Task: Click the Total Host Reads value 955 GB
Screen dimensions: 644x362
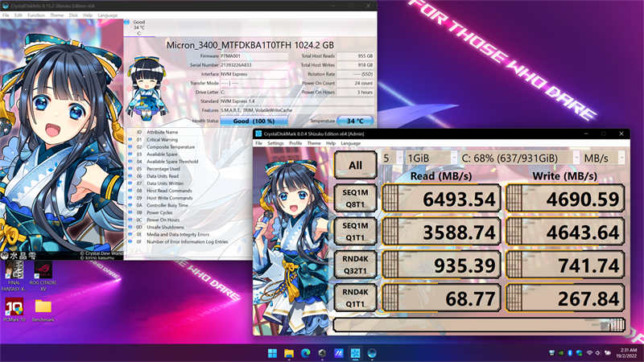Action: [355, 56]
